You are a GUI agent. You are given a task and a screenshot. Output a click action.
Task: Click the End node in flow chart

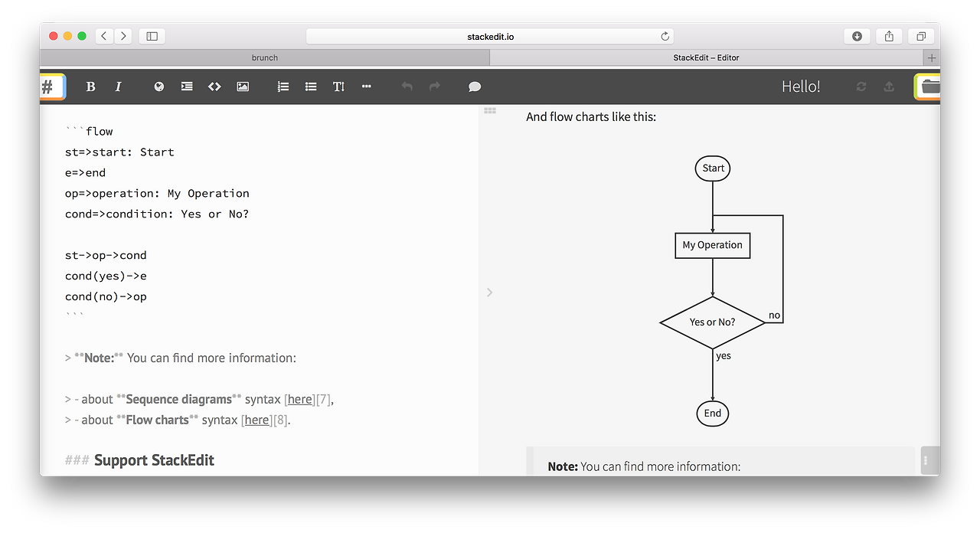pos(713,414)
